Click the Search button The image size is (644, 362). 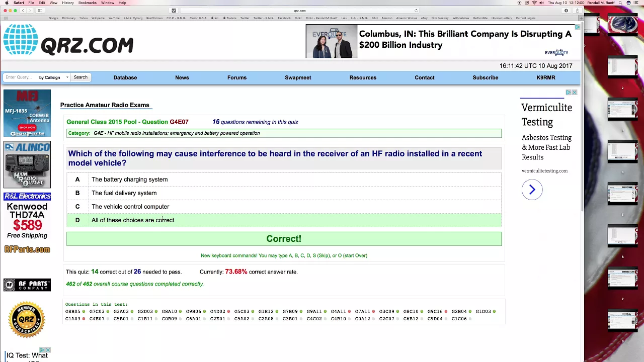pyautogui.click(x=80, y=77)
